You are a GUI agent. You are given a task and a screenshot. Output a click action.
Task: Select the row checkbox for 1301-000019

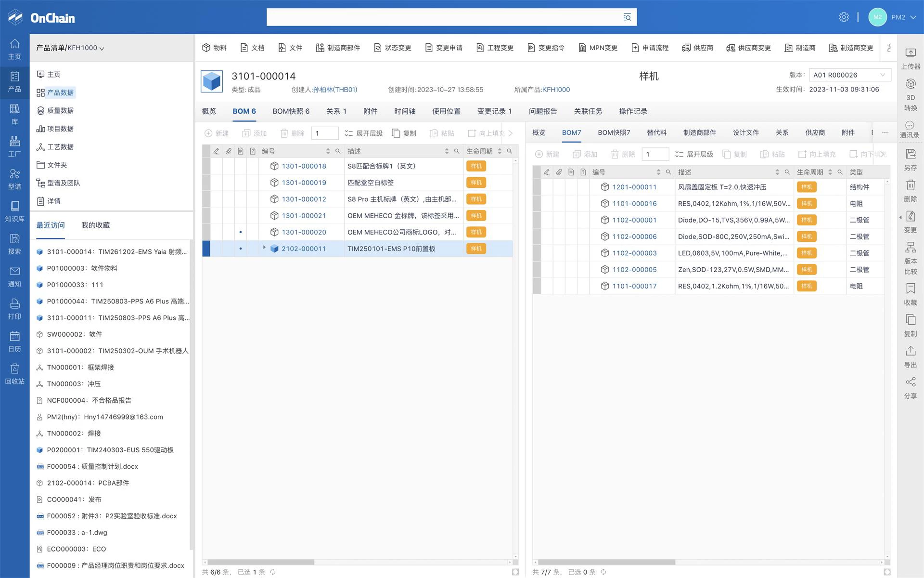[x=206, y=183]
